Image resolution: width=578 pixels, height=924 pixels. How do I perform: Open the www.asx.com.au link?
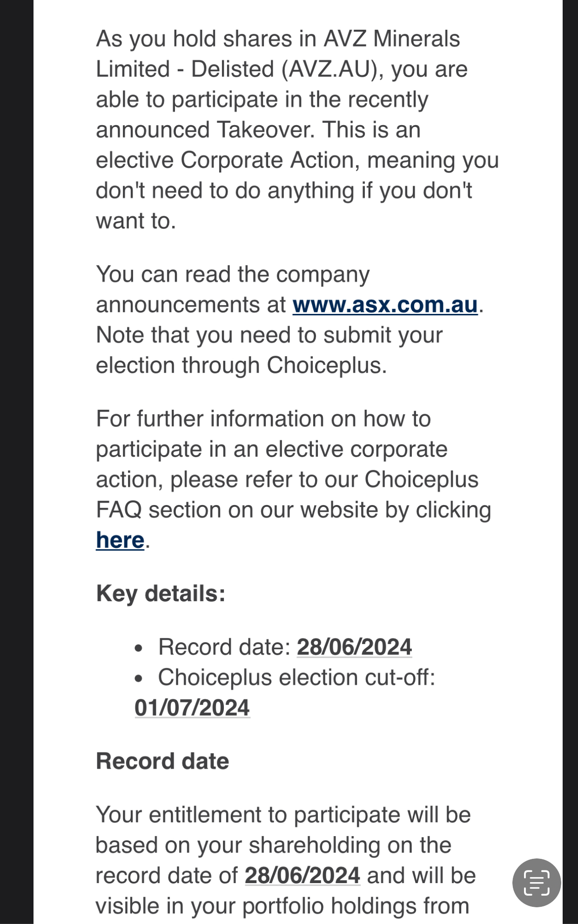tap(385, 305)
